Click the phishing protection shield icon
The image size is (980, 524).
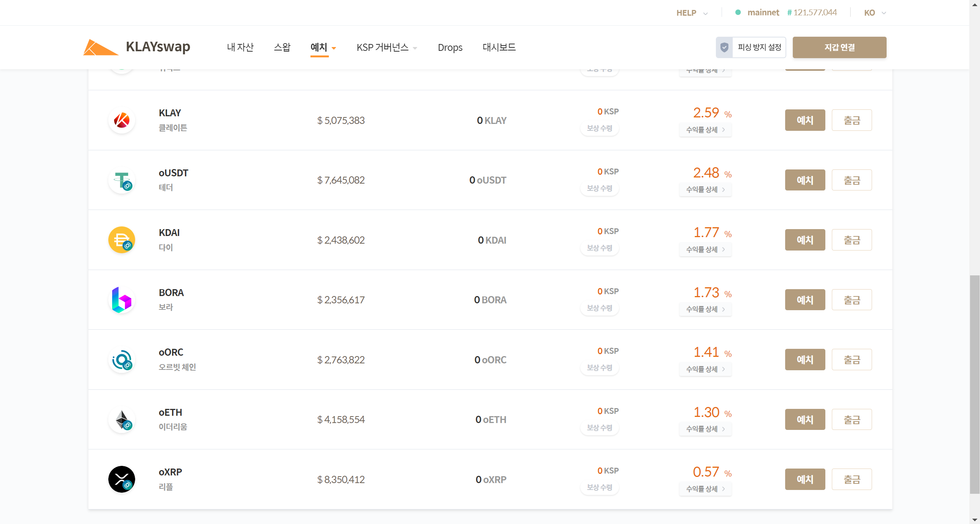coord(724,47)
